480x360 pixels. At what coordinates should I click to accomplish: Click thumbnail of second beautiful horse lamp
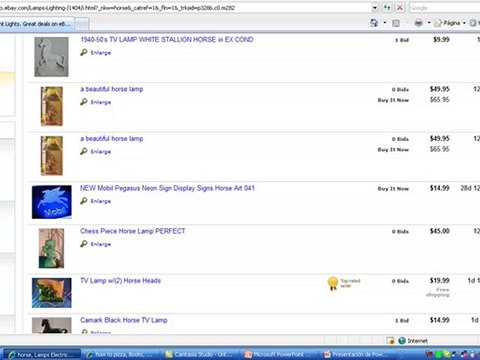coord(52,156)
